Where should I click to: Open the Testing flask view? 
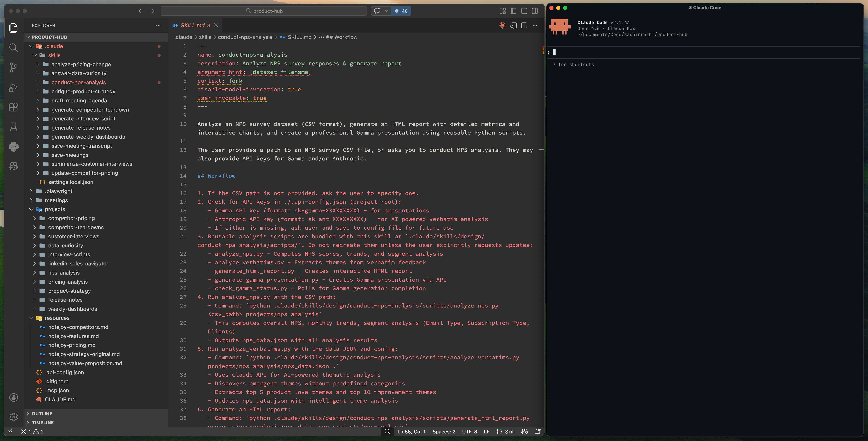[x=14, y=127]
